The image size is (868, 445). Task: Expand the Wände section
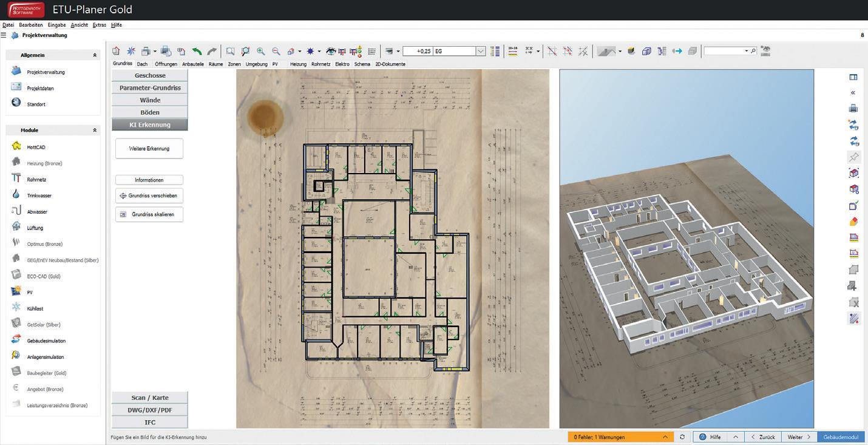[x=150, y=100]
